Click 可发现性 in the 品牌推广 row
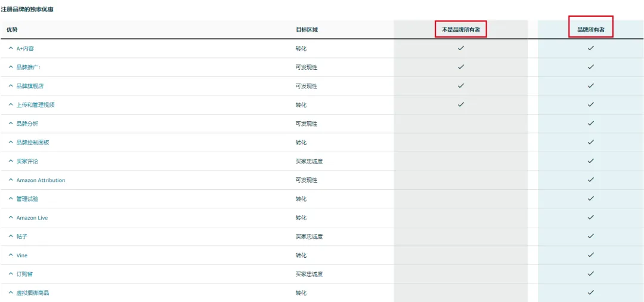Viewport: 644px width, 302px height. pos(306,67)
